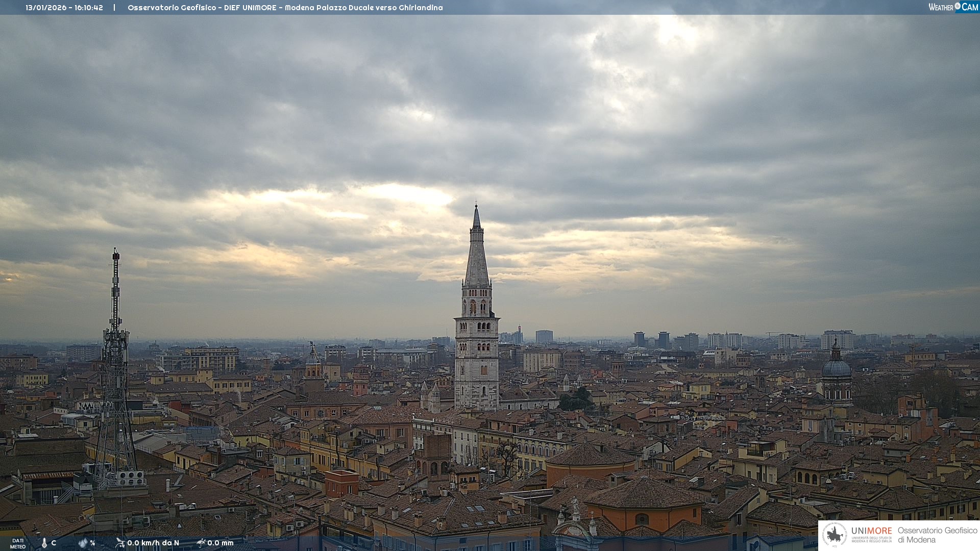Click the WeatherCam logo

[953, 7]
